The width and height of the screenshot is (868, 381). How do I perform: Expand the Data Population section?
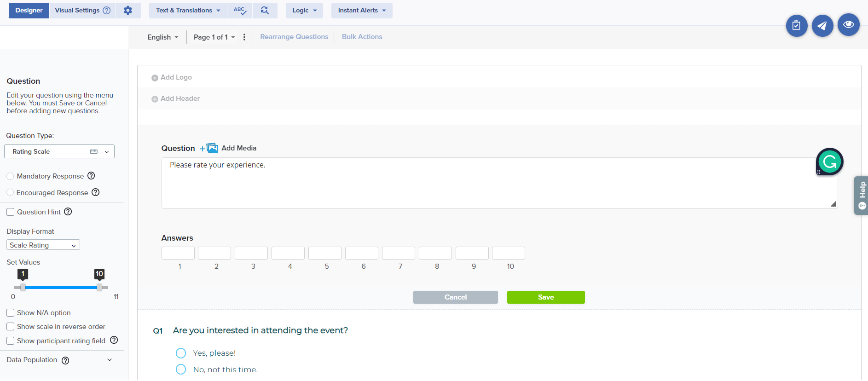coord(109,360)
